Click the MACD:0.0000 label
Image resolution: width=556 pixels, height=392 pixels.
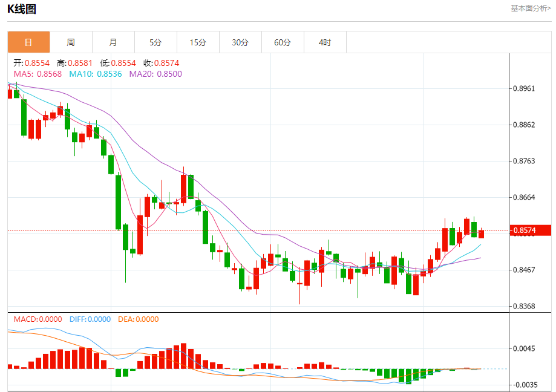38,319
